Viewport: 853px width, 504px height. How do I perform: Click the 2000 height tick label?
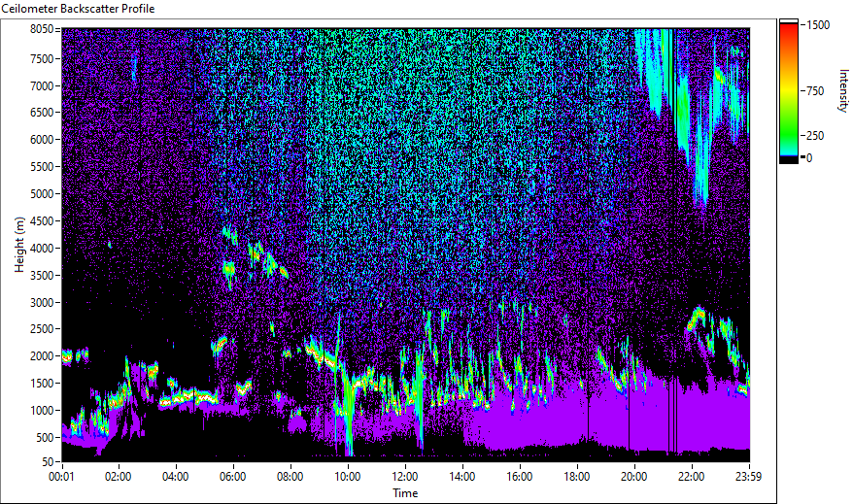tap(42, 356)
